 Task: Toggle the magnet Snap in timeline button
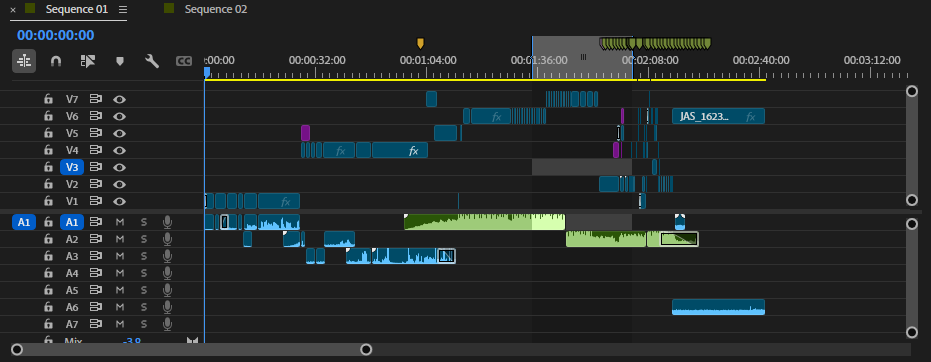pos(56,61)
